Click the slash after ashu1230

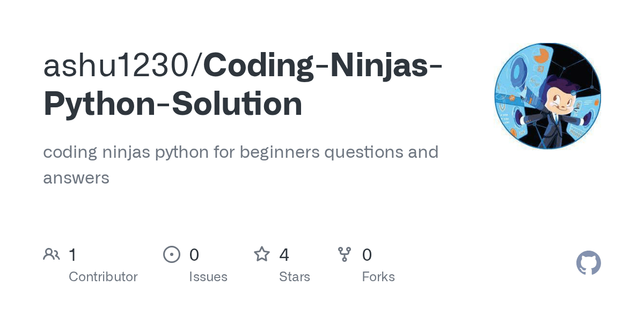click(x=197, y=65)
